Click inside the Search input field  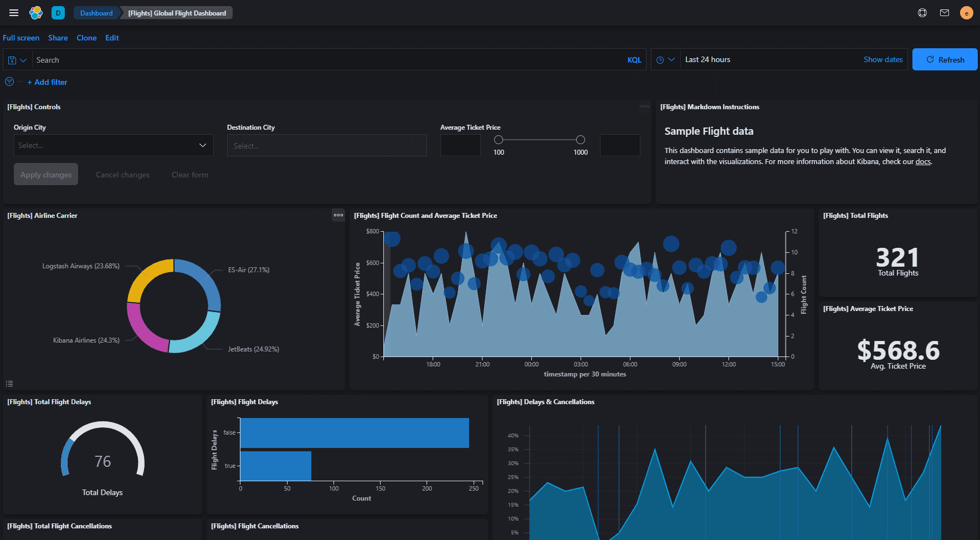pos(222,59)
